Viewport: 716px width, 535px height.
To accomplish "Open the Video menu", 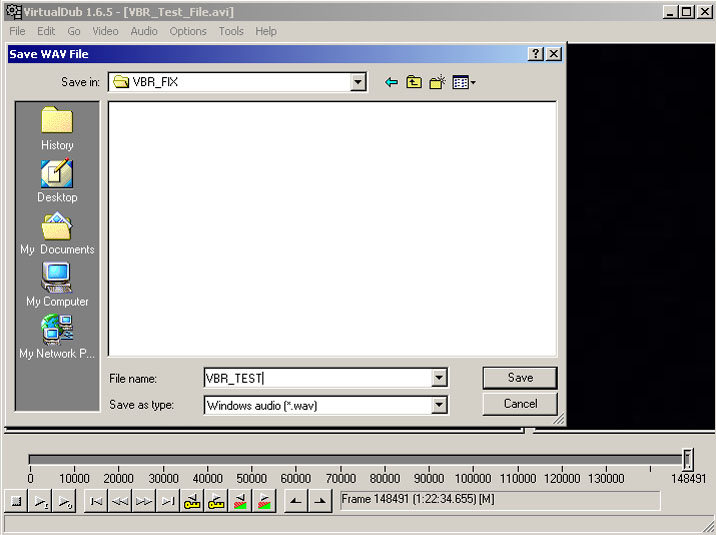I will point(105,31).
